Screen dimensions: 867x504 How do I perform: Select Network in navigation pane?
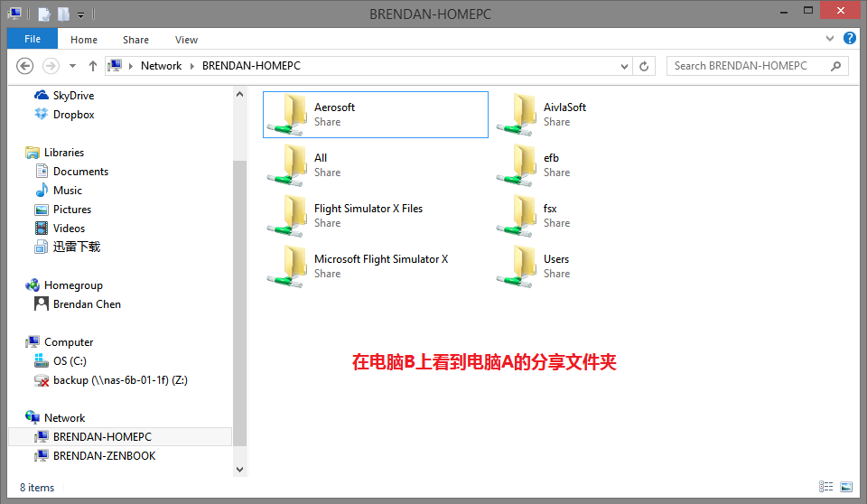coord(55,417)
